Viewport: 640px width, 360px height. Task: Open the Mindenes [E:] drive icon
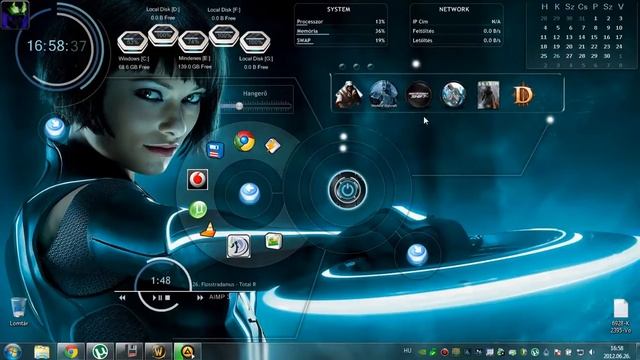tap(193, 42)
